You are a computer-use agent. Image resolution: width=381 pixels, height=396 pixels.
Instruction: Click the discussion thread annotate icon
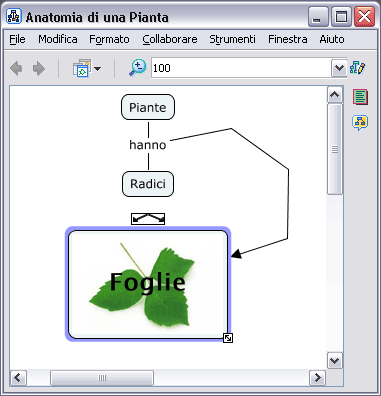point(360,122)
